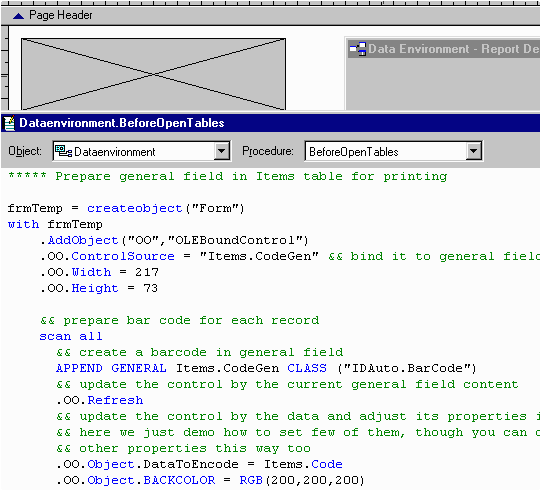Click the '.OO.Width = 217' line
This screenshot has height=491, width=541.
point(99,272)
